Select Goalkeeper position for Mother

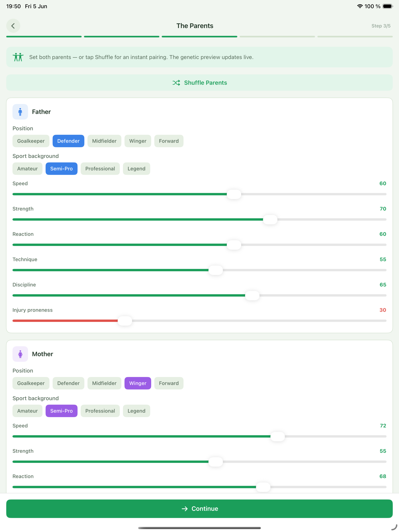point(31,383)
